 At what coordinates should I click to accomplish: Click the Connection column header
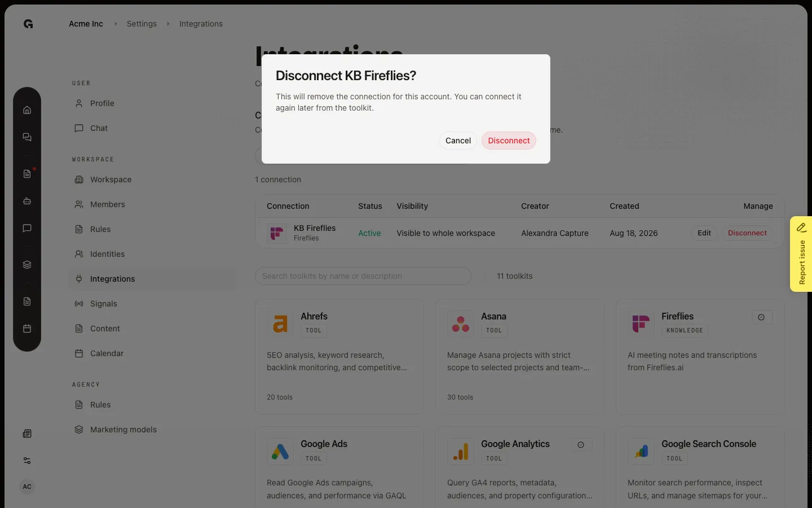click(288, 206)
